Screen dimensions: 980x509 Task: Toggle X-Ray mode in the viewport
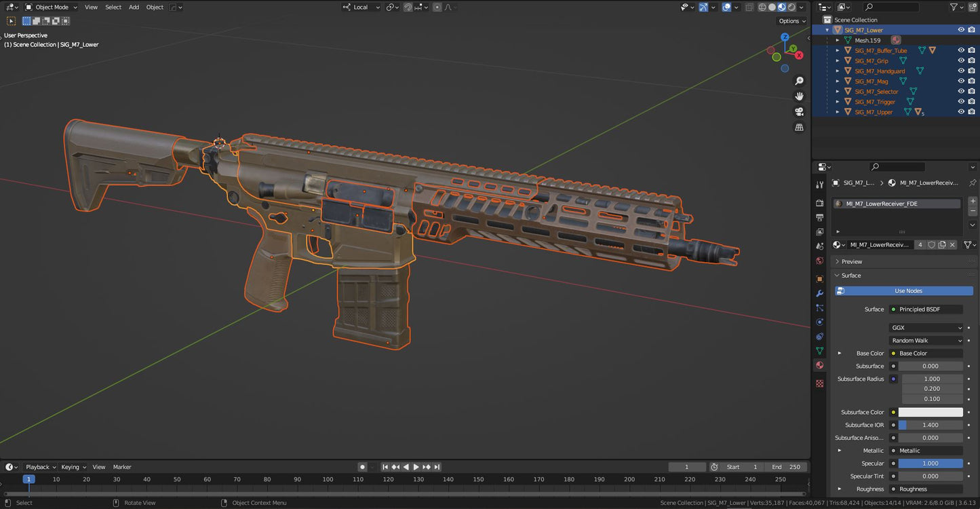749,7
